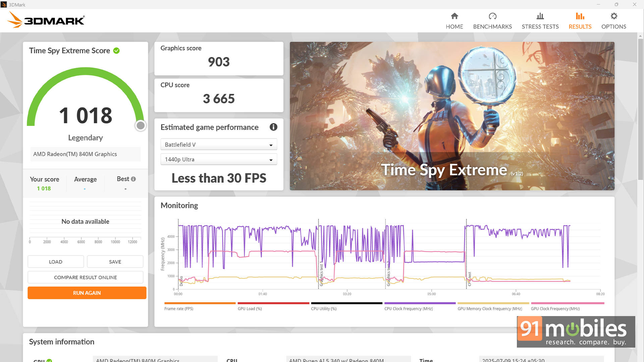This screenshot has width=644, height=362.
Task: Expand the Battlefield V game dropdown
Action: (218, 144)
